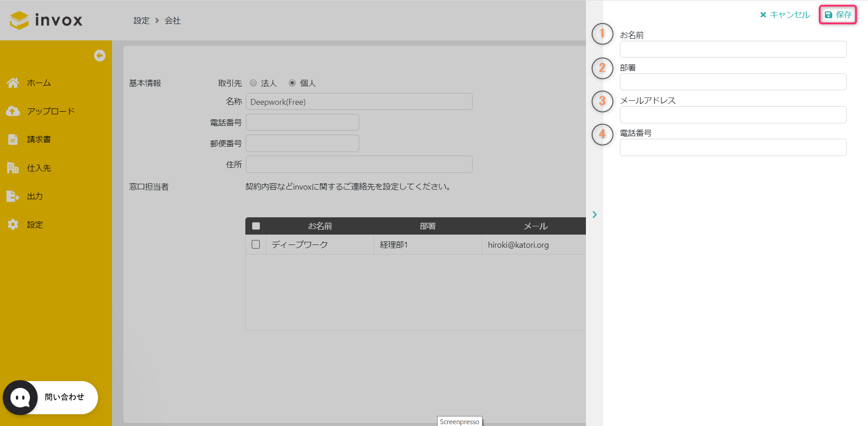Click the save disk icon on 保存
This screenshot has height=426, width=868.
(829, 15)
